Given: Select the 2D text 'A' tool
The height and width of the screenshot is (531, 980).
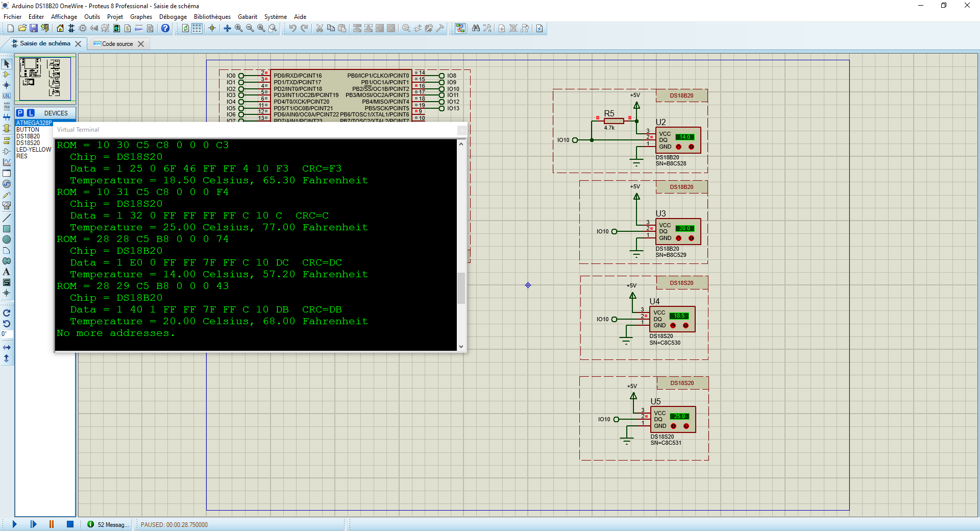Looking at the screenshot, I should [x=7, y=272].
